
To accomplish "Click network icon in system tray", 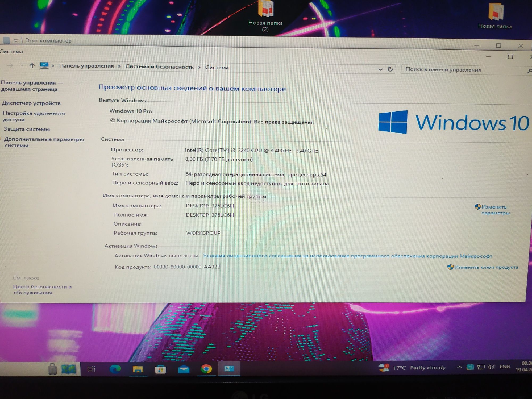I will point(481,367).
